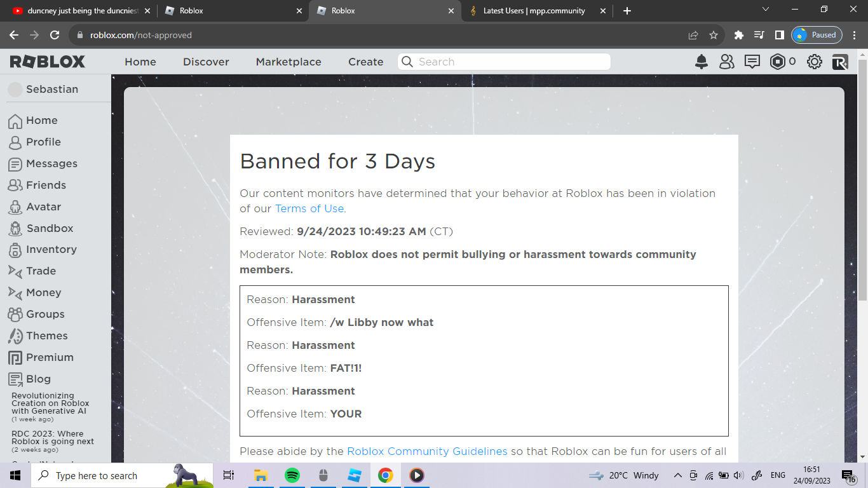Show hidden system tray icons

[x=677, y=475]
